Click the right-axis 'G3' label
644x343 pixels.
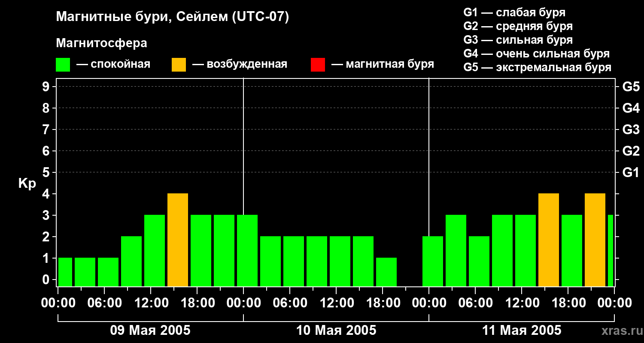[631, 130]
